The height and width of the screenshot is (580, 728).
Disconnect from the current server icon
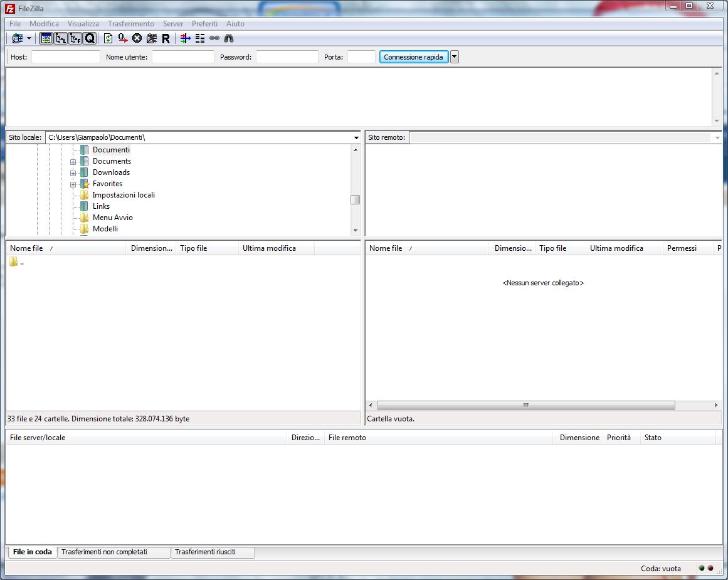(151, 38)
